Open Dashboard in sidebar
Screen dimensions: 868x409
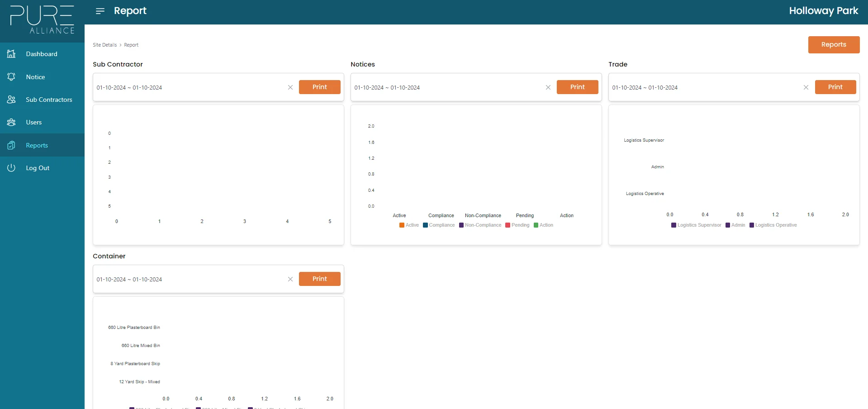click(x=42, y=54)
